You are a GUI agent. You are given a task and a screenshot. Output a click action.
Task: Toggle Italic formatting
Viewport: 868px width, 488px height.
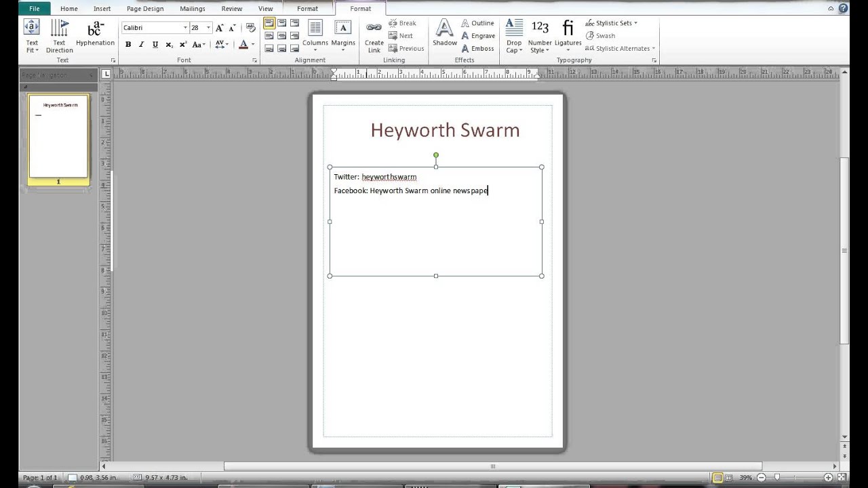point(141,45)
